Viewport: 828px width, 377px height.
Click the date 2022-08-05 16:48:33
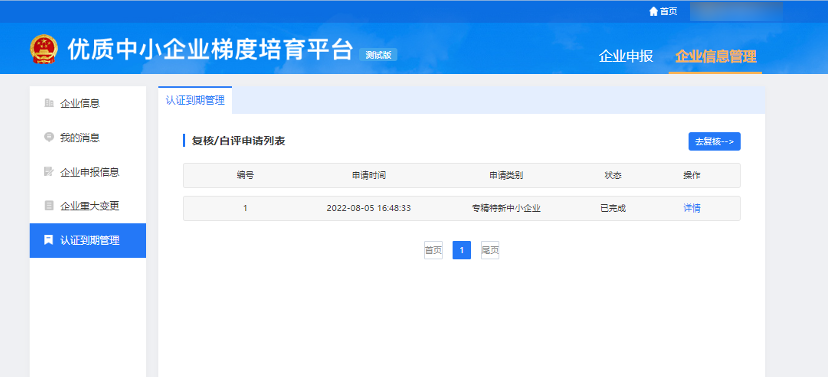[369, 208]
